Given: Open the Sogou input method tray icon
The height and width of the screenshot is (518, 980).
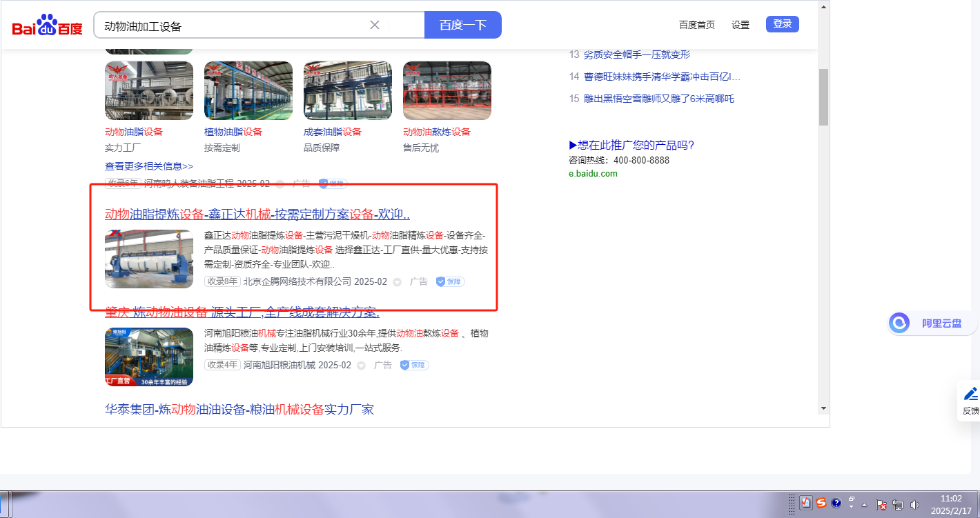Looking at the screenshot, I should tap(821, 504).
